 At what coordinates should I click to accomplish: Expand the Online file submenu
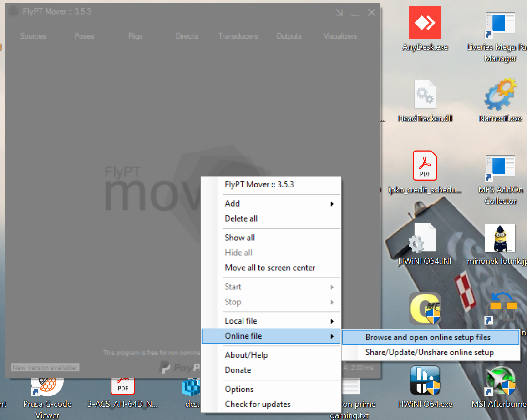tap(271, 336)
